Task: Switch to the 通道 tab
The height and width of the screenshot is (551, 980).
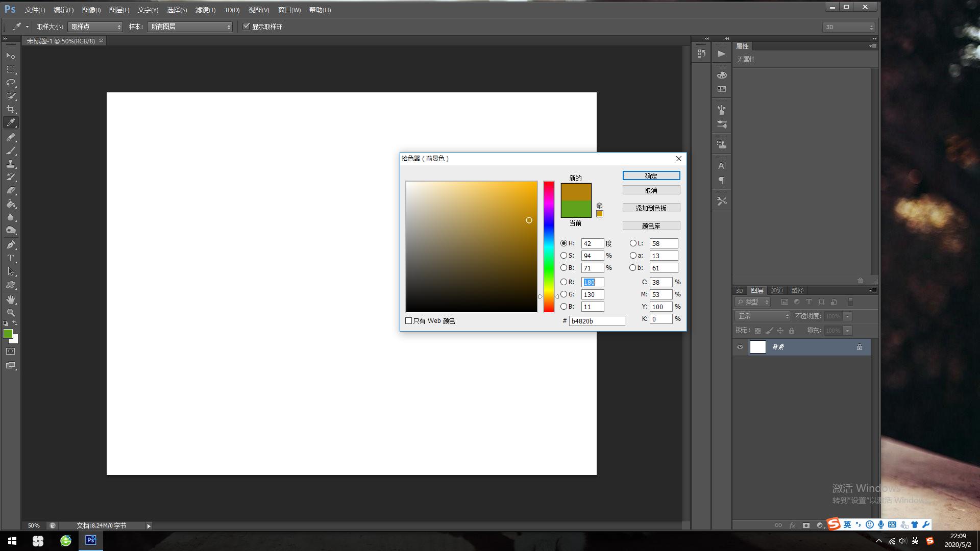Action: click(x=777, y=290)
